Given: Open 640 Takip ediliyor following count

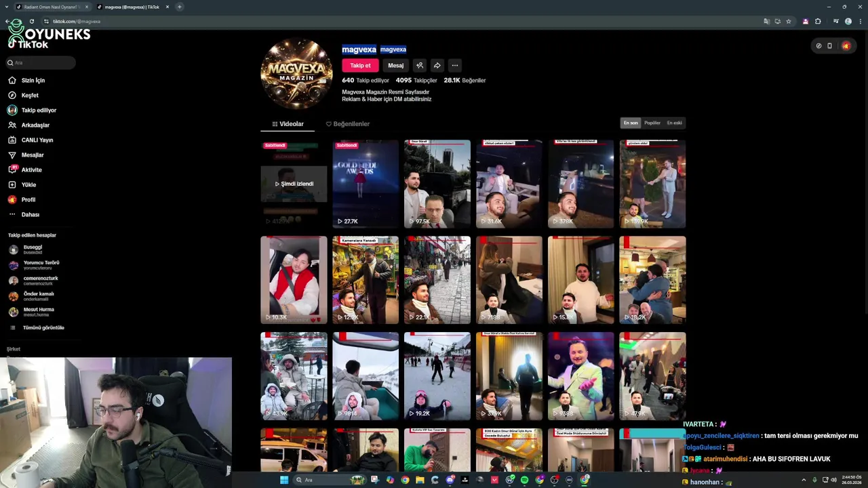Looking at the screenshot, I should point(366,80).
